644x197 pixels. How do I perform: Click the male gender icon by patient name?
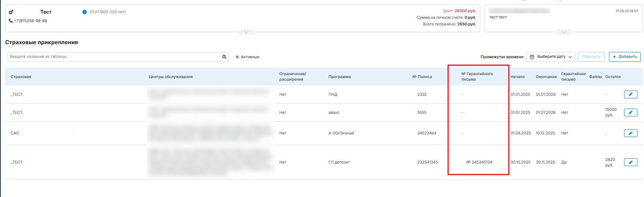pyautogui.click(x=11, y=12)
